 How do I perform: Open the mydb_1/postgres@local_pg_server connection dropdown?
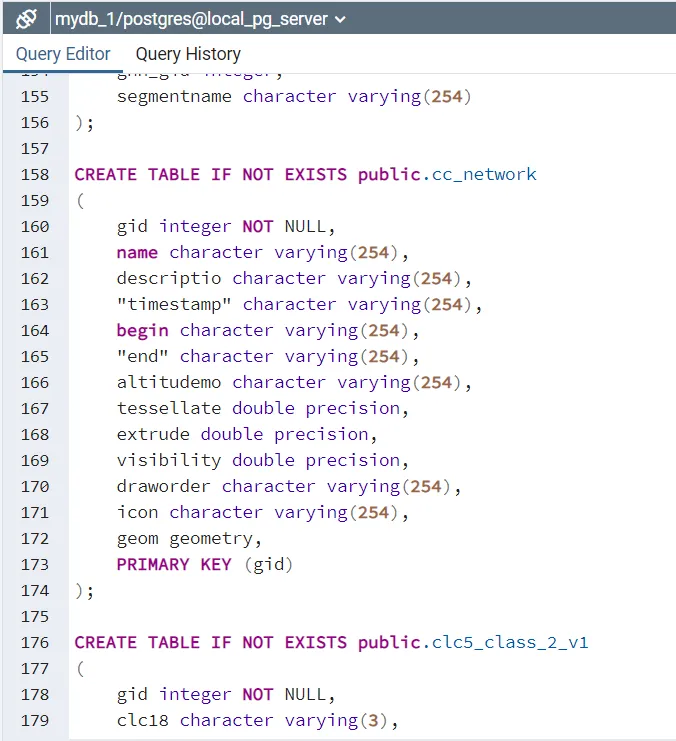pyautogui.click(x=200, y=19)
